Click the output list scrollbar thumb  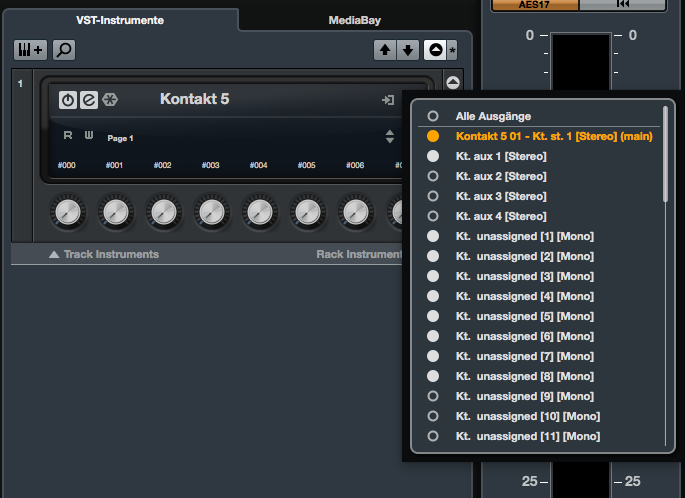point(665,154)
